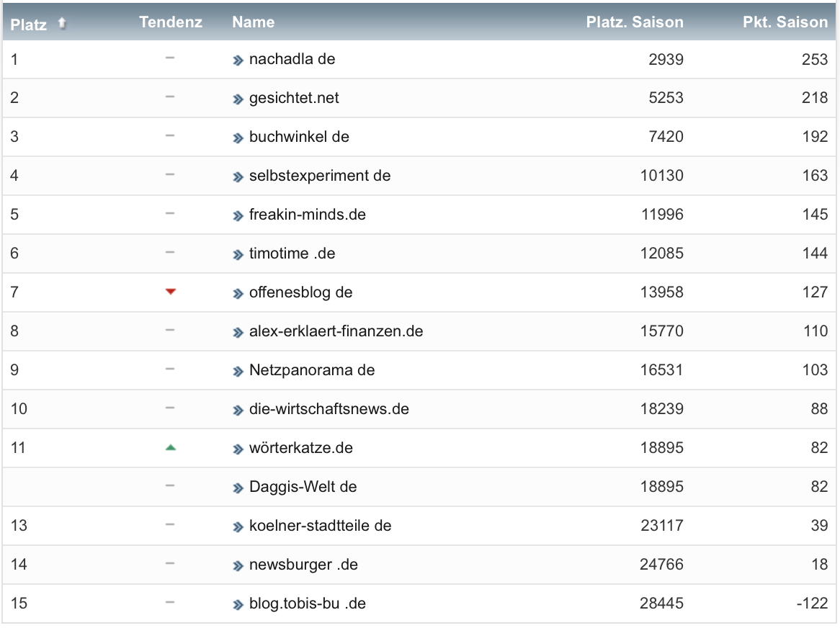Click the neutral trend dash for gesichtet.net
Screen dimensions: 840x628
coord(170,97)
